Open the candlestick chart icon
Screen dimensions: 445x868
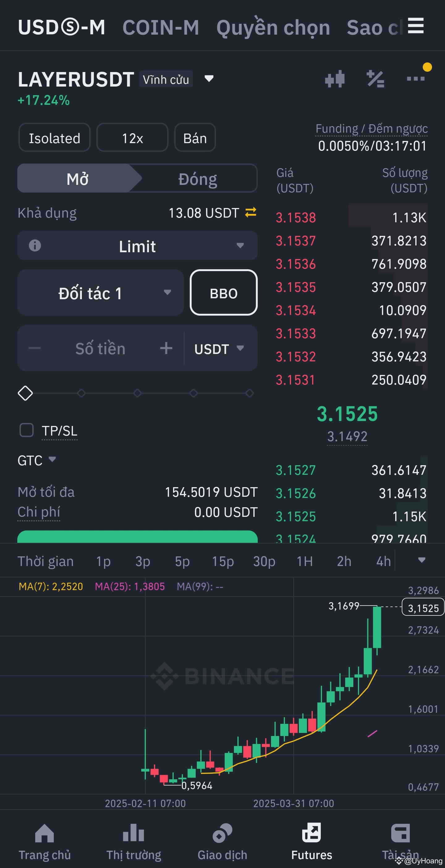click(335, 79)
